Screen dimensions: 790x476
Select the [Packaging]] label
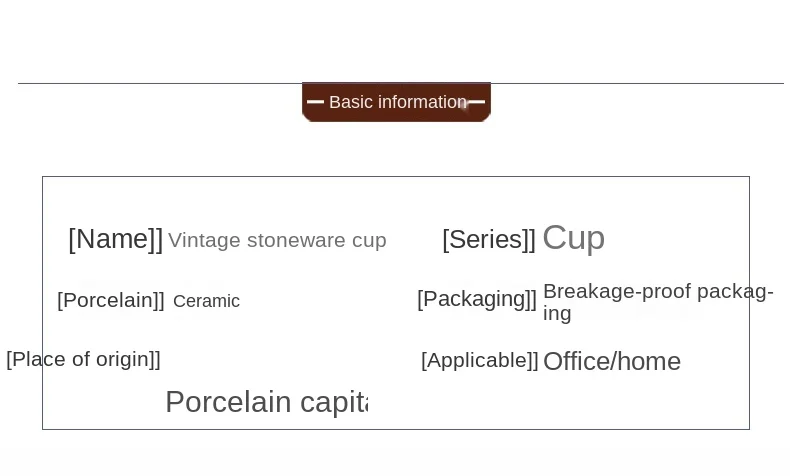[477, 299]
